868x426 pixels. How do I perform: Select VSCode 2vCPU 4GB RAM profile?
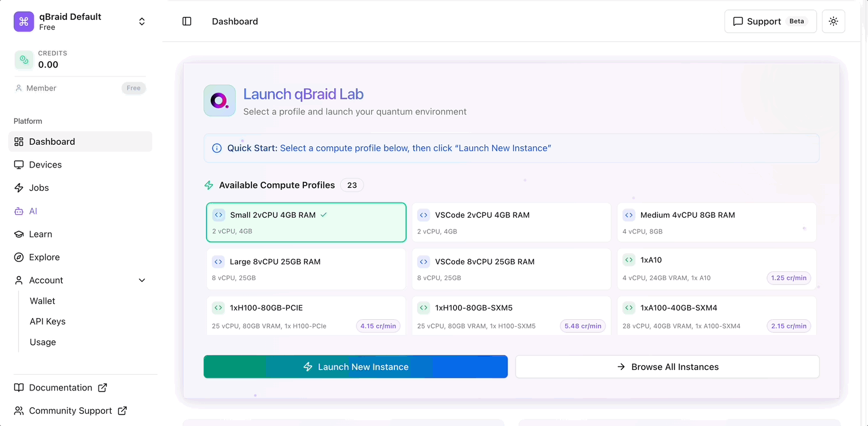pyautogui.click(x=512, y=222)
